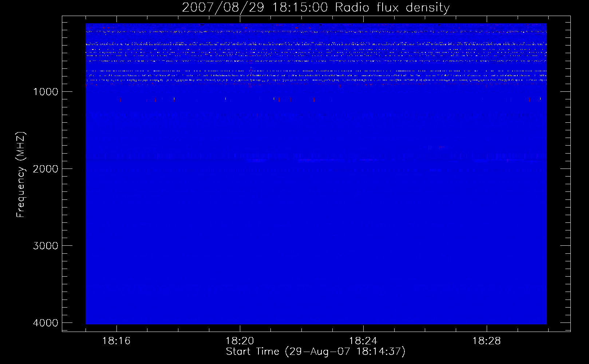Click the 18:16 time tick label
The image size is (589, 364).
pos(116,341)
